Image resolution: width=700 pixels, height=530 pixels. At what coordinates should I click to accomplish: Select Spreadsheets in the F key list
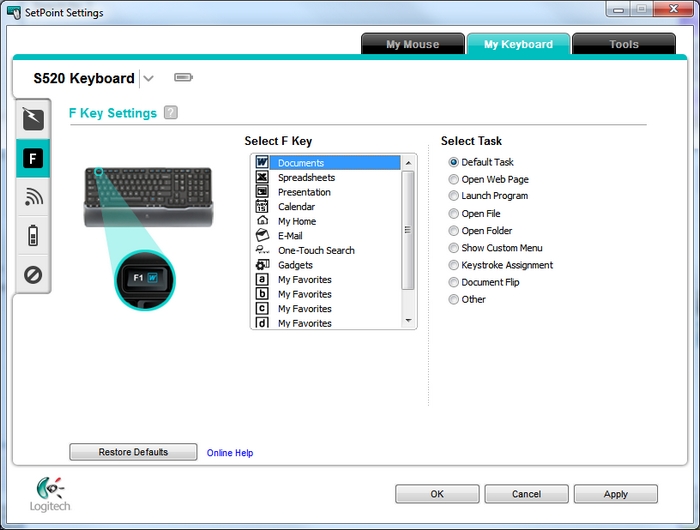click(327, 177)
